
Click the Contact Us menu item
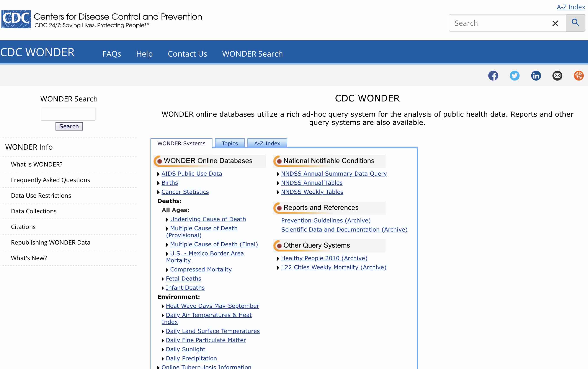click(188, 54)
